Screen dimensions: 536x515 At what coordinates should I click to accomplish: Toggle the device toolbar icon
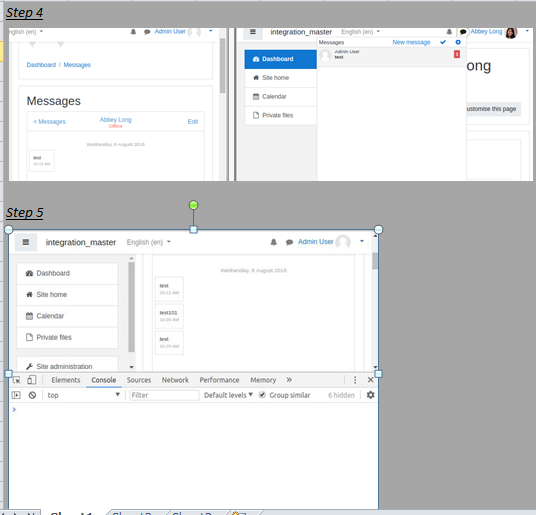click(x=31, y=380)
